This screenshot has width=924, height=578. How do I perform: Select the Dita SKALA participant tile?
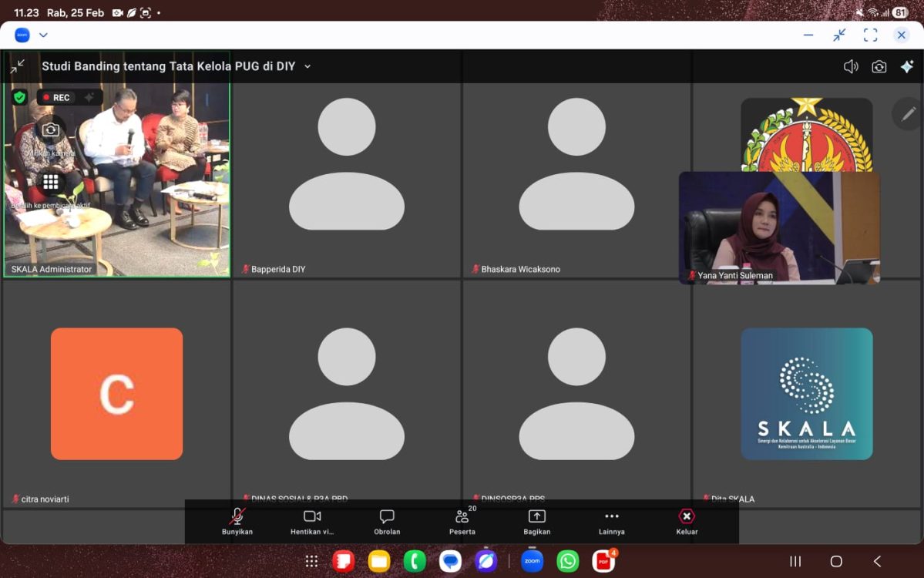coord(806,393)
